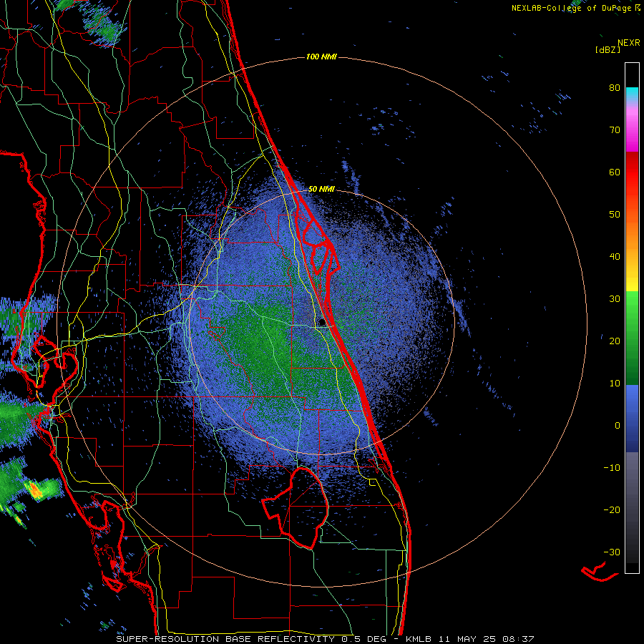Click the NEXR label above the scale
The height and width of the screenshot is (644, 644).
click(628, 43)
